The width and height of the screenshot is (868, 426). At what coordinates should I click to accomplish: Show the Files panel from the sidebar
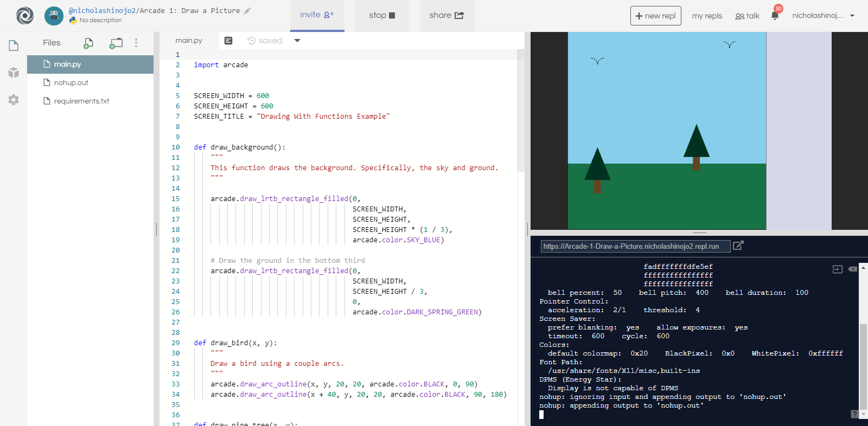(x=14, y=46)
